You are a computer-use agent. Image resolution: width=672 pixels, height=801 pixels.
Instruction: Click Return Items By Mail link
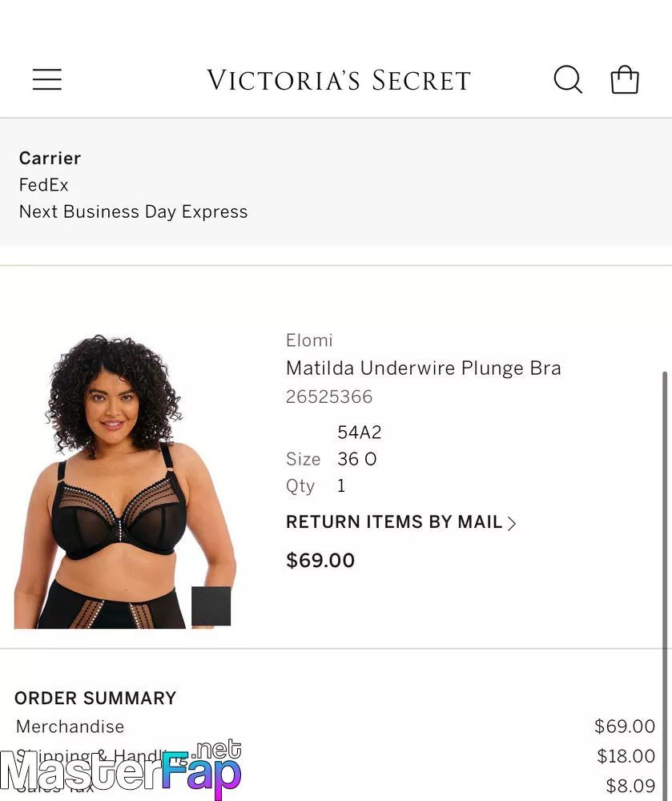click(x=400, y=522)
